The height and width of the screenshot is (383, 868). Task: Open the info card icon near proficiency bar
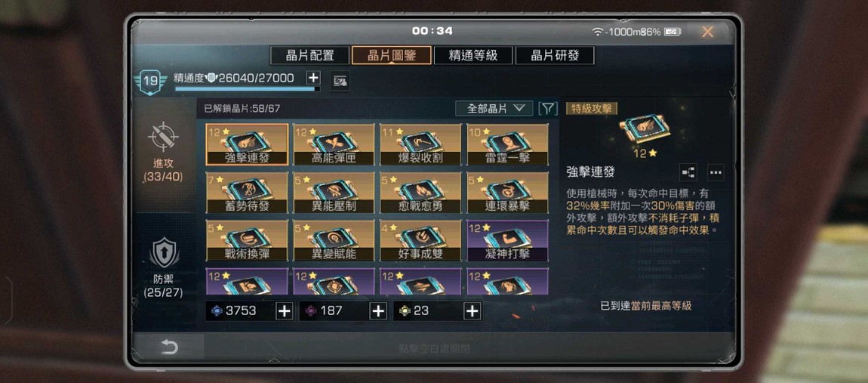[x=340, y=82]
